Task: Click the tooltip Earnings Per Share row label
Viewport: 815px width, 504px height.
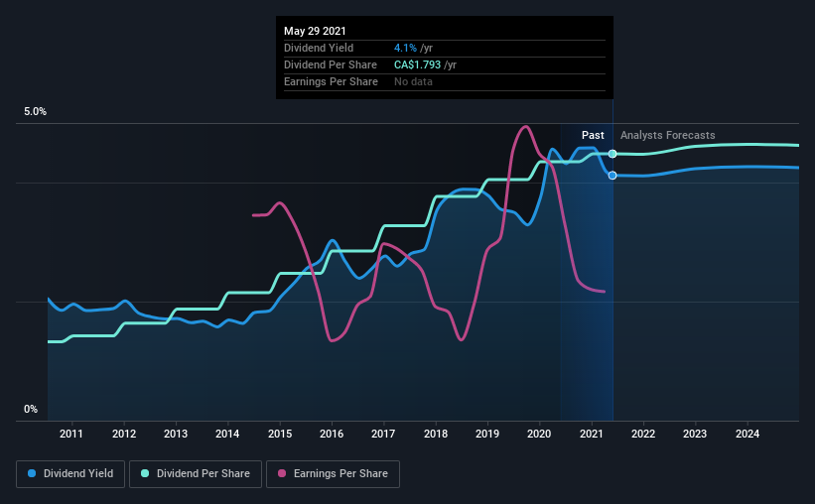Action: [331, 81]
